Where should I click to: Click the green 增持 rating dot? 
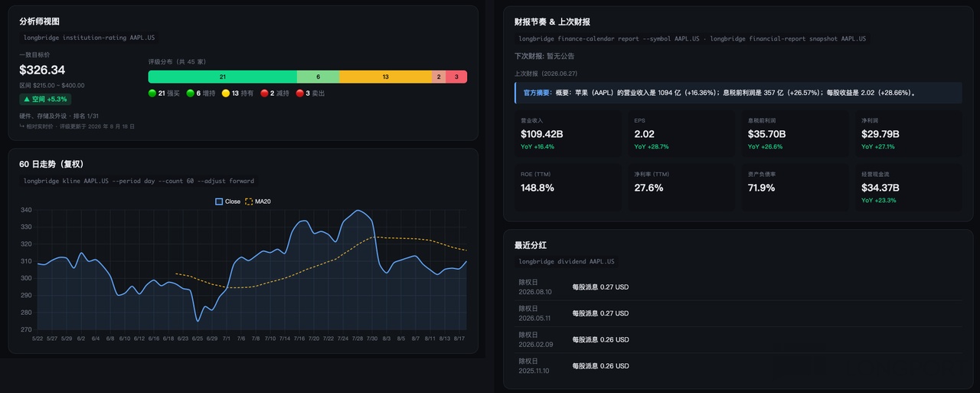tap(191, 93)
